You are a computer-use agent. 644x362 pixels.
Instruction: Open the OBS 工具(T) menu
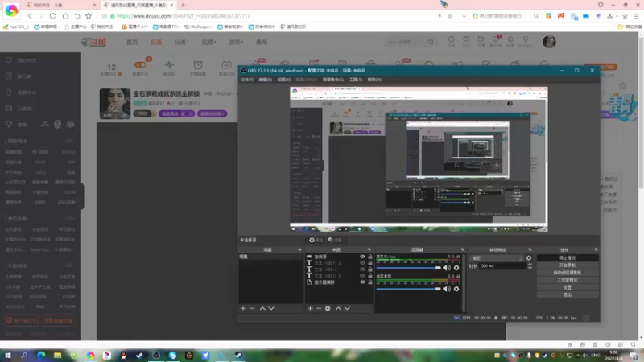pyautogui.click(x=356, y=80)
